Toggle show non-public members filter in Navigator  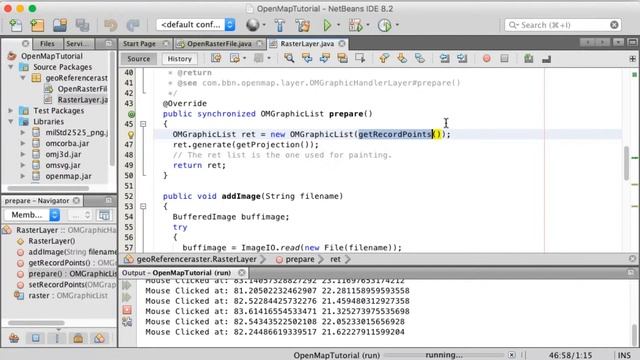78,338
